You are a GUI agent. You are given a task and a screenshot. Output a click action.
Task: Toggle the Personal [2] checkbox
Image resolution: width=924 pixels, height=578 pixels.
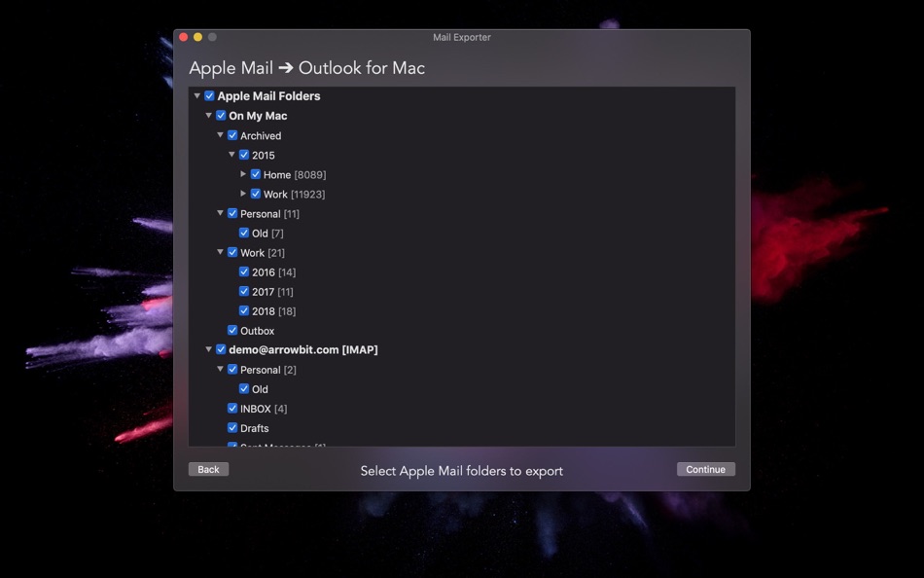(232, 369)
